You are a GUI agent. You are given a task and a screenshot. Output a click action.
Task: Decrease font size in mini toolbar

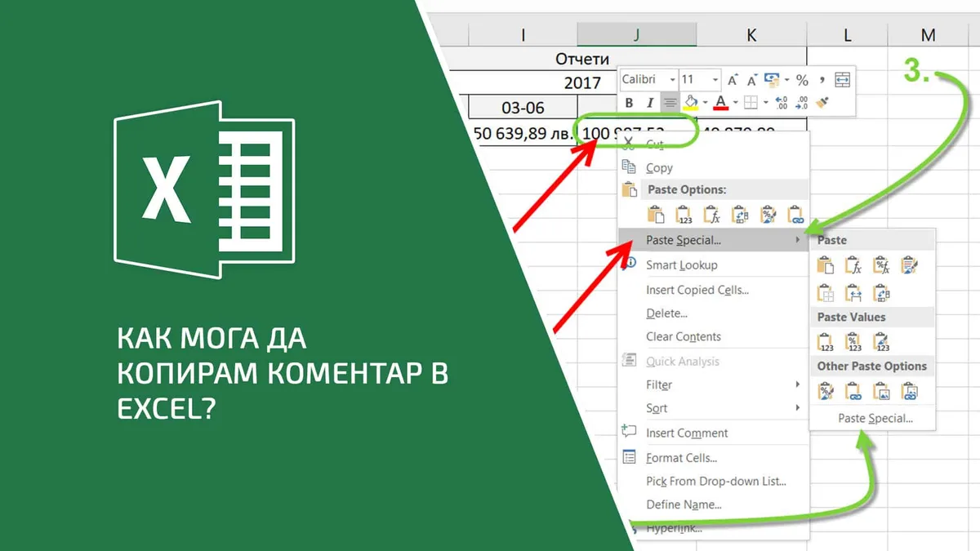tap(751, 80)
